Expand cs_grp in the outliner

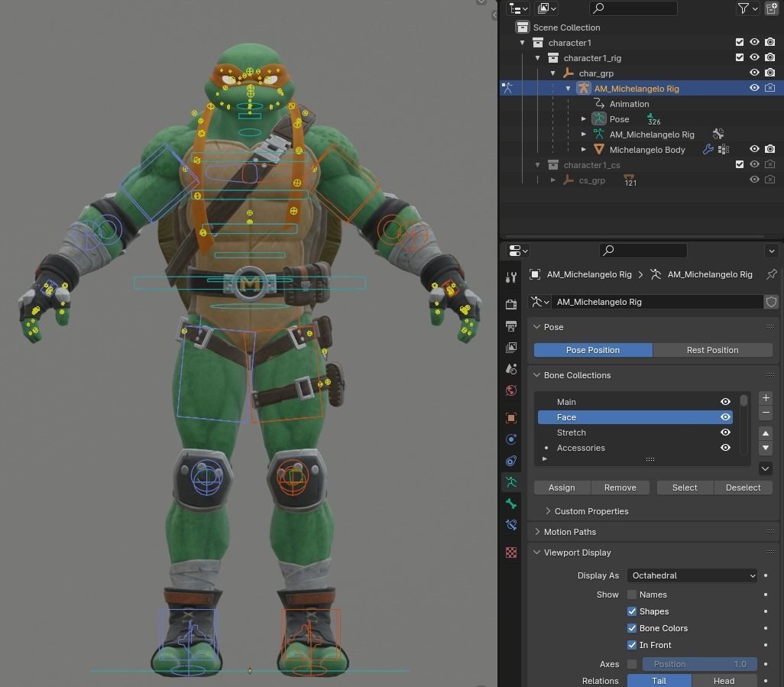tap(553, 180)
